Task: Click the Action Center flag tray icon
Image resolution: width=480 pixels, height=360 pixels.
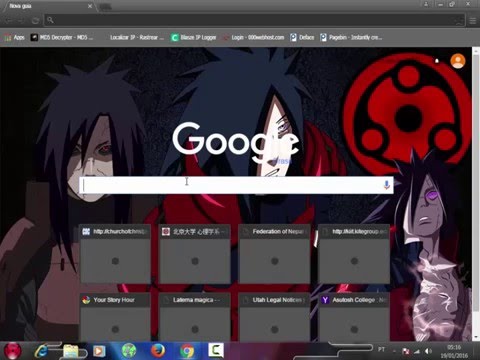Action: 406,351
